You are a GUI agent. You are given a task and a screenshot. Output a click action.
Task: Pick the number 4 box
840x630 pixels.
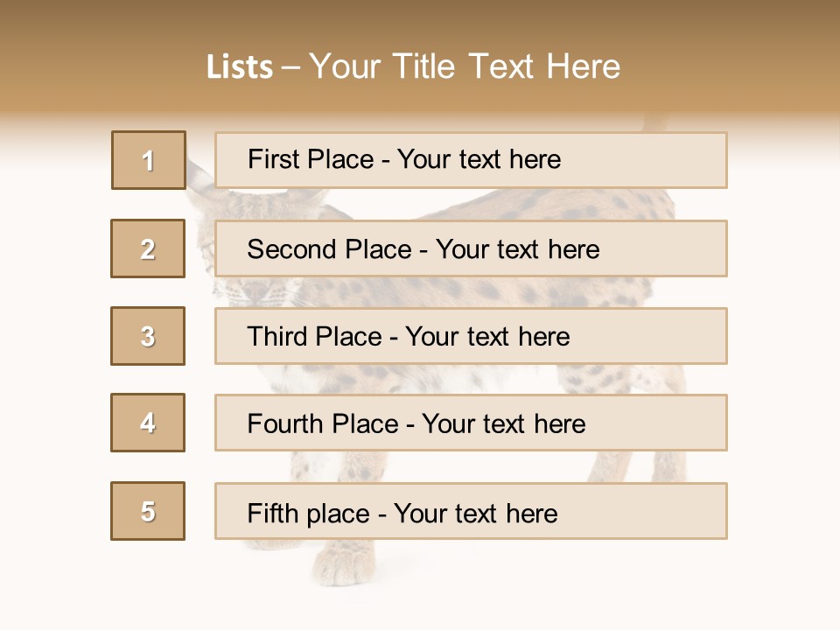pyautogui.click(x=148, y=423)
